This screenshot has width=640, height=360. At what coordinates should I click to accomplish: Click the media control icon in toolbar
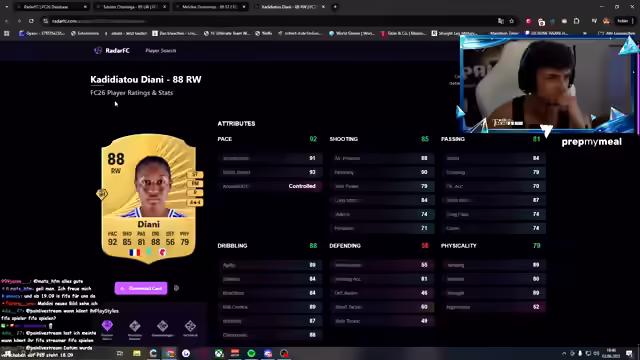pos(594,21)
